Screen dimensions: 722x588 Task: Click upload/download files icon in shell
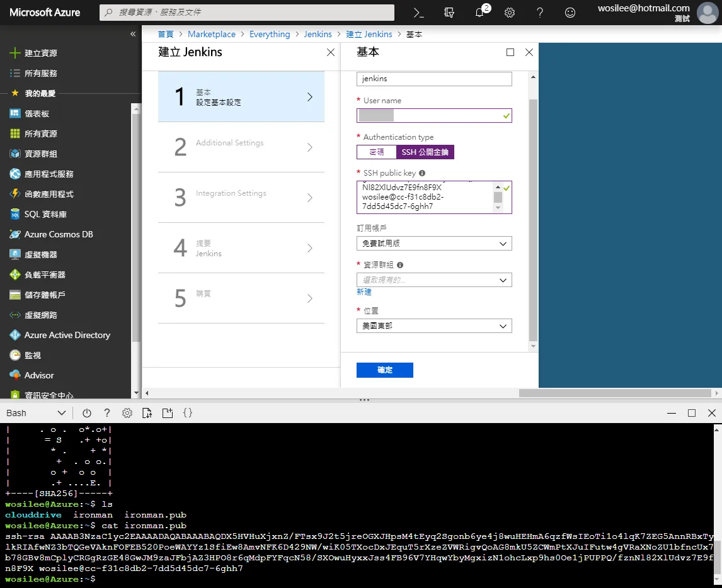point(147,413)
